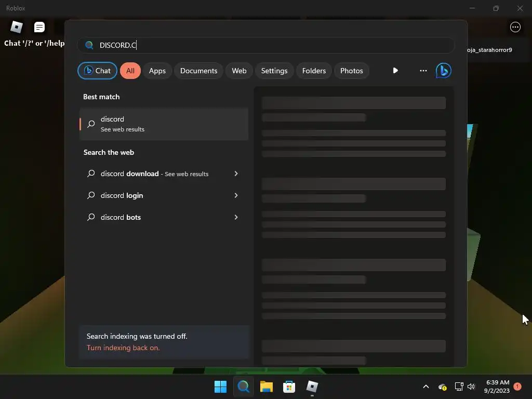Filter results by Web

(x=239, y=71)
